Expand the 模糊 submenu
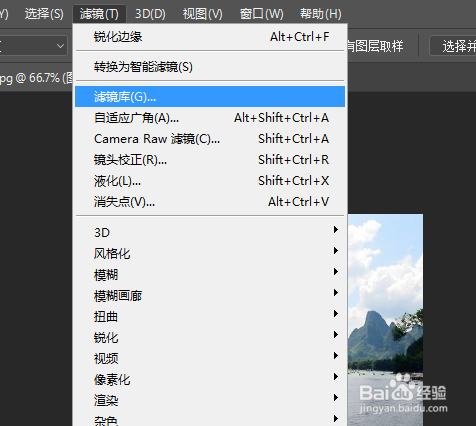Screen dimensions: 476x426 [210, 274]
